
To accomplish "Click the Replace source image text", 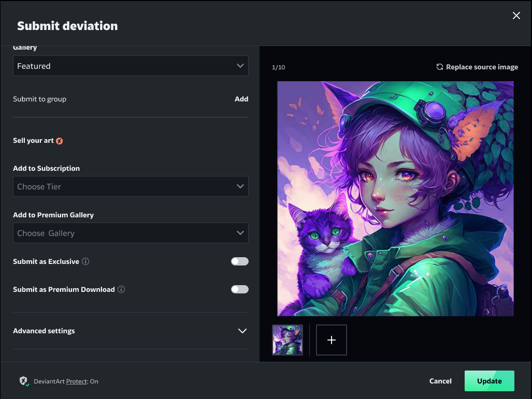I will pos(482,67).
